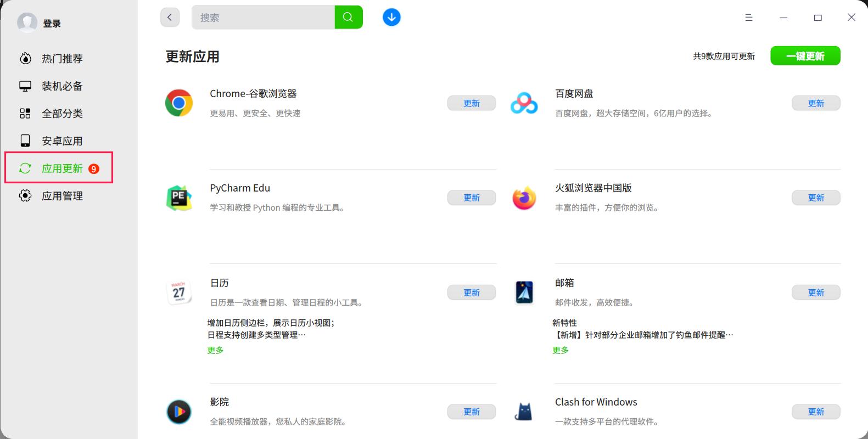Click the Clash for Windows cat icon
Viewport: 868px width, 439px height.
pos(523,411)
